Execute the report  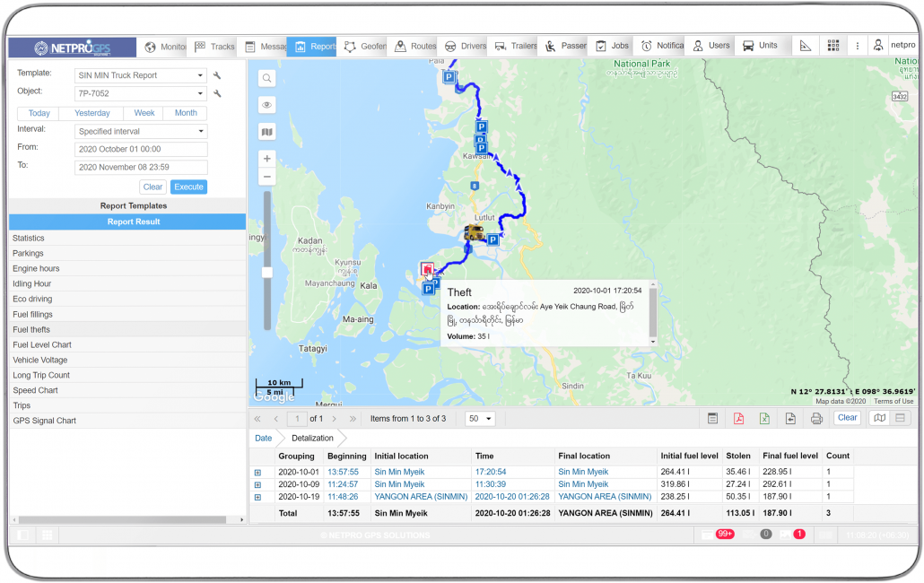pyautogui.click(x=188, y=187)
